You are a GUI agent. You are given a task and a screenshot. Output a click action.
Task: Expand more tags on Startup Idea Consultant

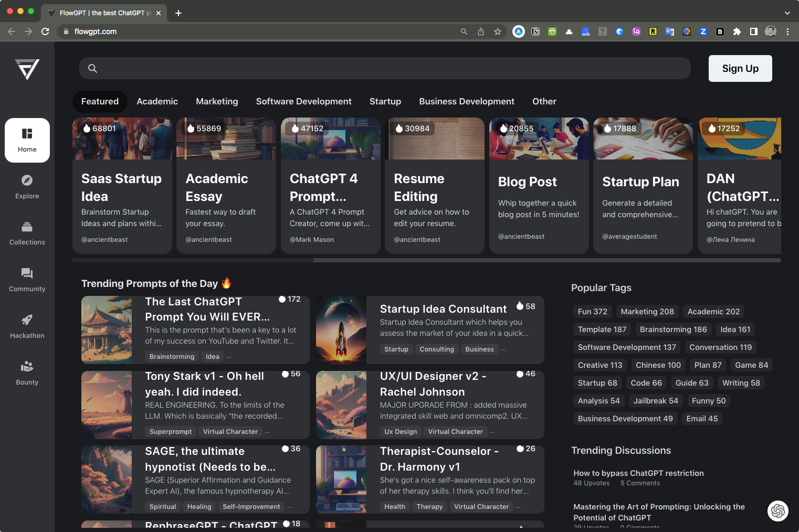(503, 349)
